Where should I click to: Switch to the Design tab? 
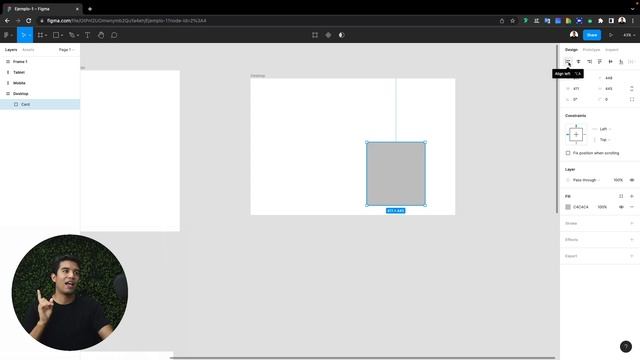point(571,50)
